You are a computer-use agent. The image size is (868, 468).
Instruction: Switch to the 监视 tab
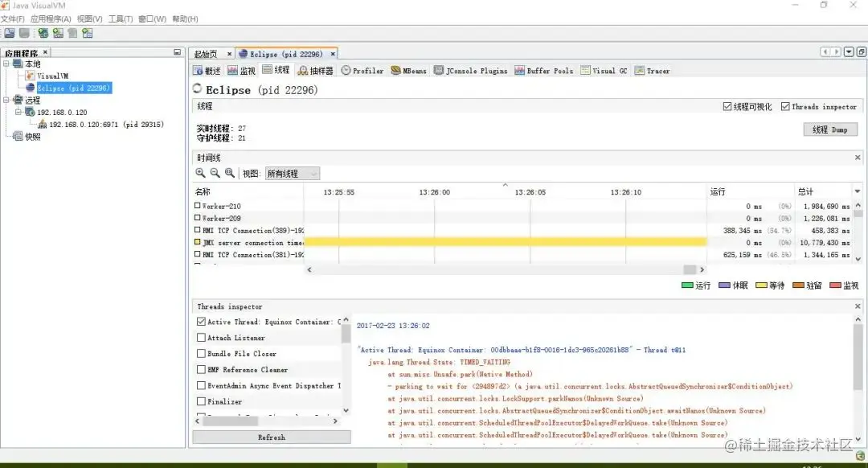coord(242,70)
